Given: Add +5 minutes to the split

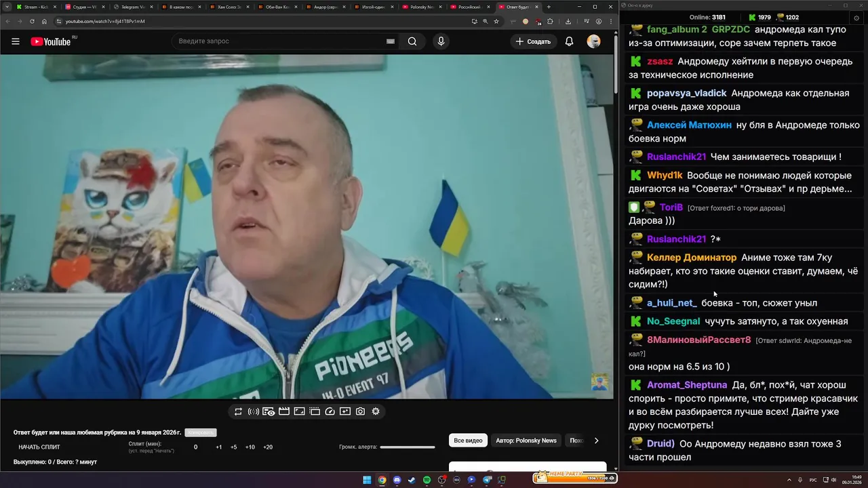Looking at the screenshot, I should coord(234,447).
